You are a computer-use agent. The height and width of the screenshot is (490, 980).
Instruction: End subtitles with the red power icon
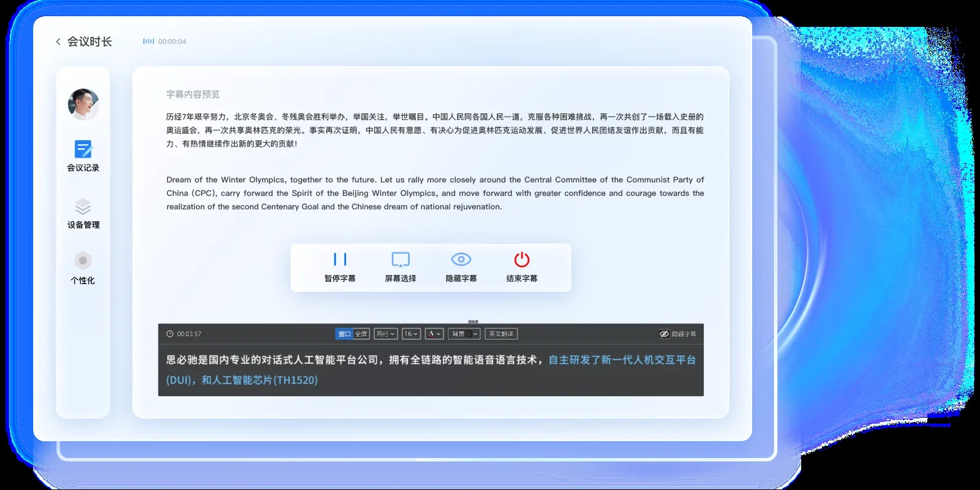522,260
